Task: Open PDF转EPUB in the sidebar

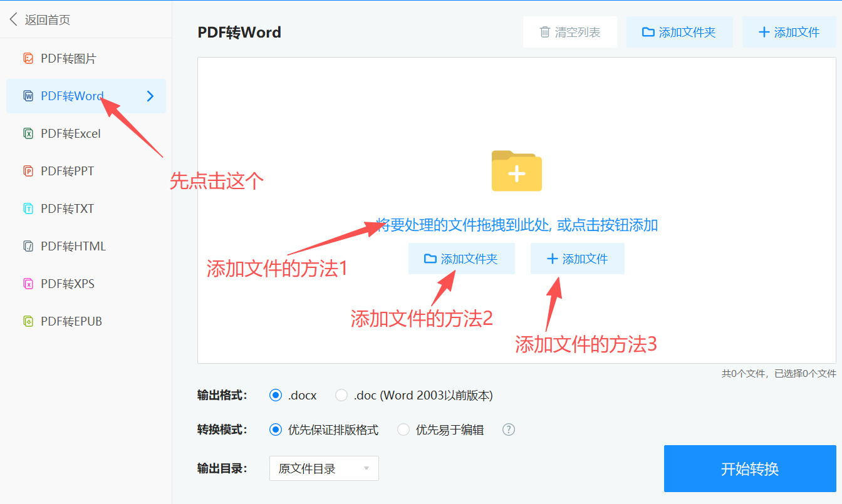Action: click(86, 322)
